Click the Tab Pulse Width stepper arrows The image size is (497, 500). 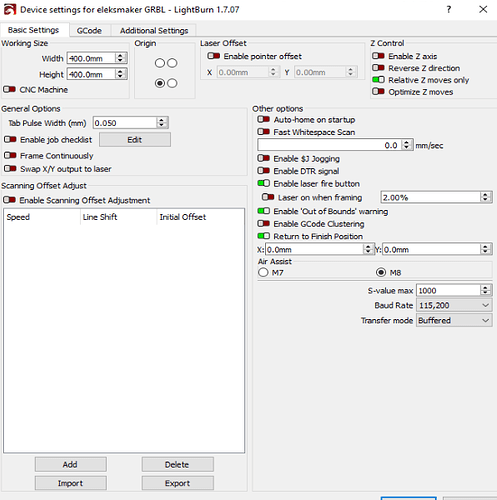pyautogui.click(x=162, y=123)
